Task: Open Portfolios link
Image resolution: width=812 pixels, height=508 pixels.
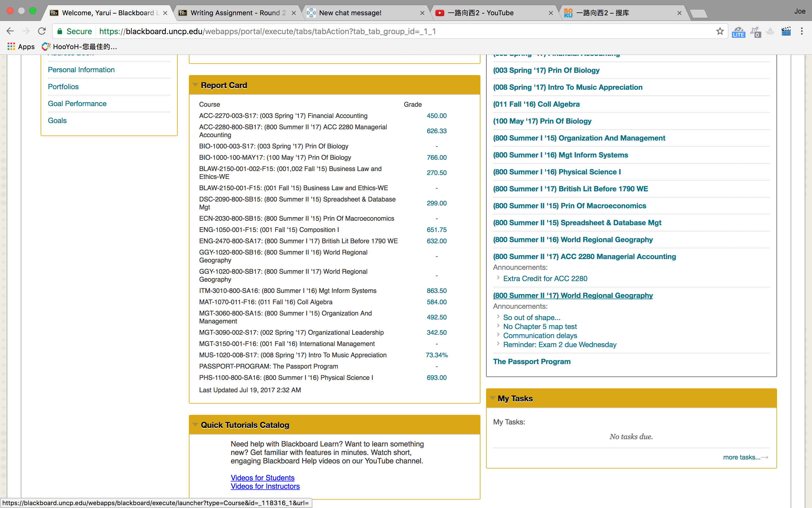Action: 63,86
